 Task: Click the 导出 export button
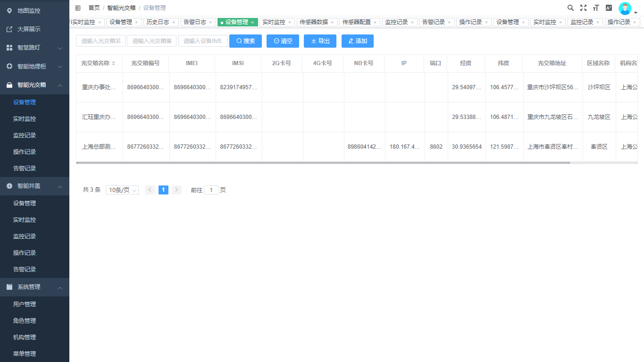coord(320,41)
